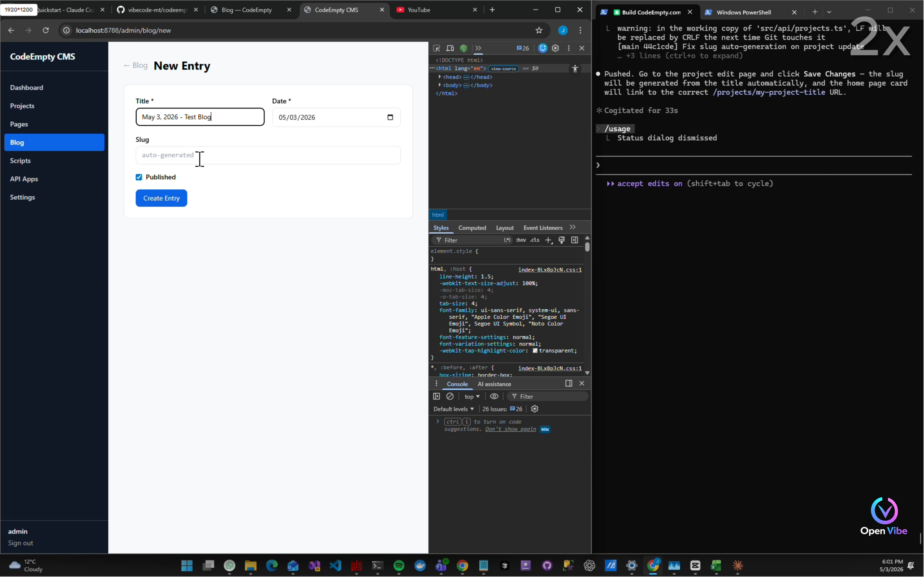Click the new style rule plus icon
924x577 pixels.
coord(549,240)
